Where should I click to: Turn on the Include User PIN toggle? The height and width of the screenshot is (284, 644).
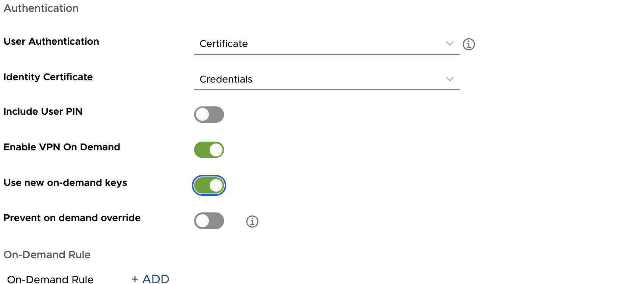(209, 114)
